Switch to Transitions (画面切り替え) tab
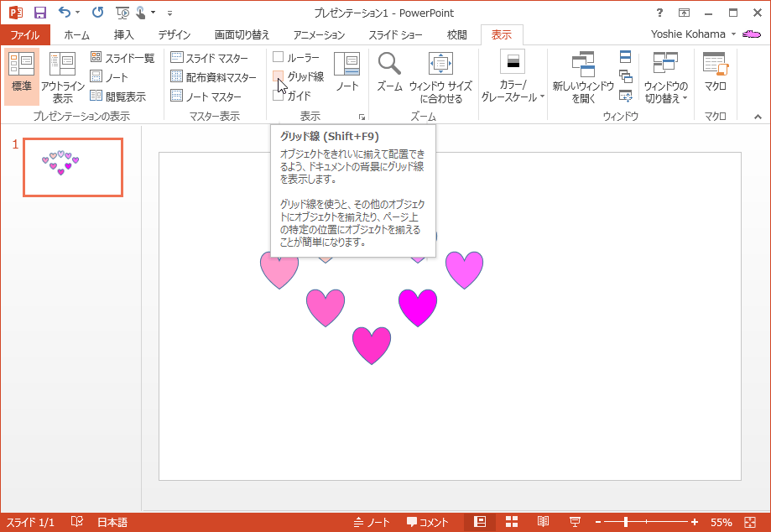 pos(242,35)
